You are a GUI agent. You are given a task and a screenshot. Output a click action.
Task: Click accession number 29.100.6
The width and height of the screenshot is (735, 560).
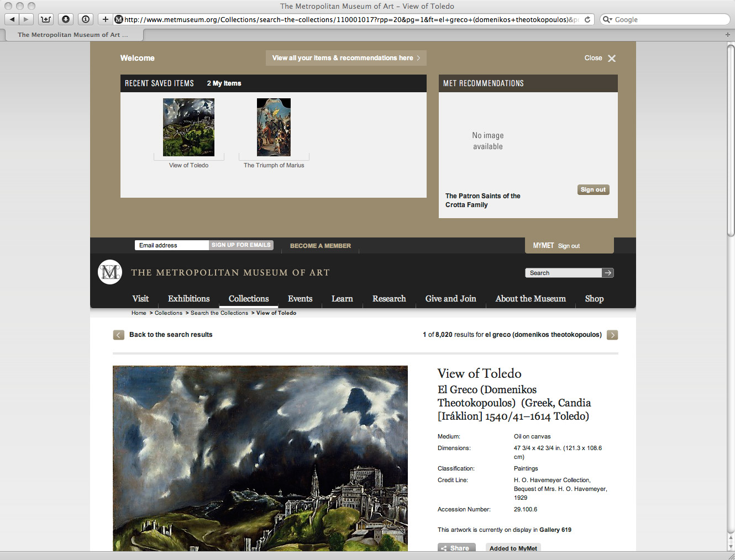[x=526, y=509]
